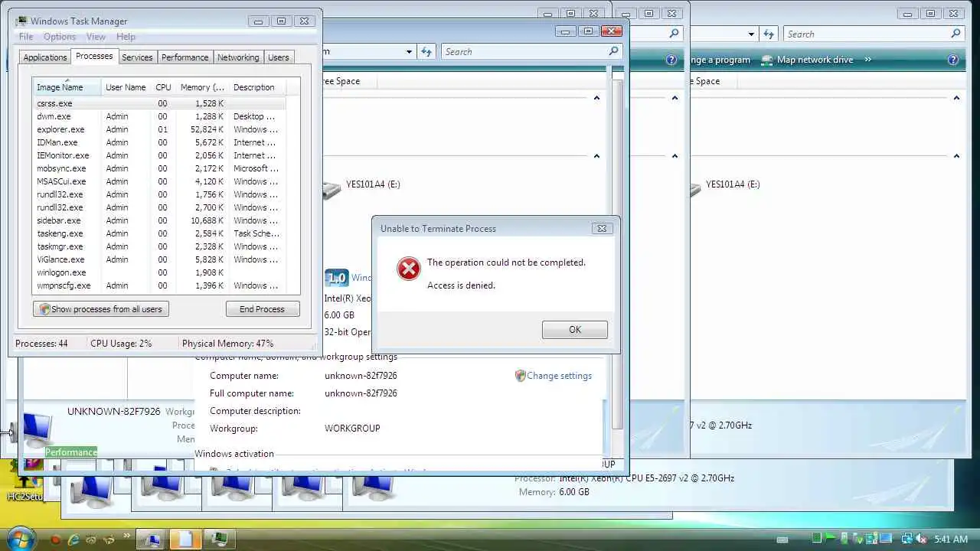Viewport: 980px width, 551px height.
Task: Collapse the upper group in rightmost Explorer window
Action: pyautogui.click(x=956, y=98)
